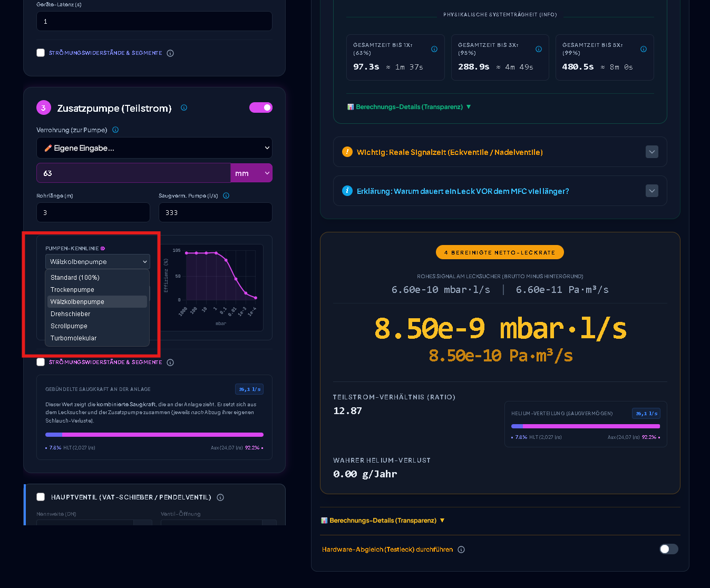The height and width of the screenshot is (588, 710).
Task: Enable the Hardware-Abgleich (Testleck) toggle
Action: point(669,549)
